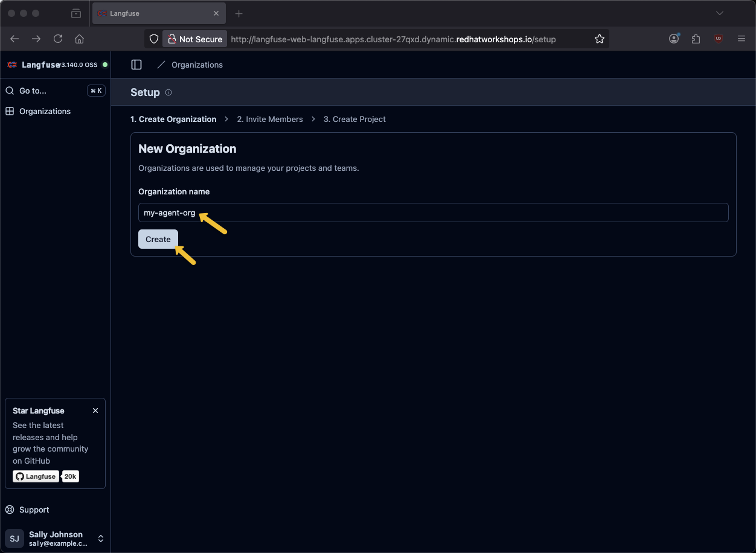756x553 pixels.
Task: Click the Organization name input field
Action: (433, 213)
